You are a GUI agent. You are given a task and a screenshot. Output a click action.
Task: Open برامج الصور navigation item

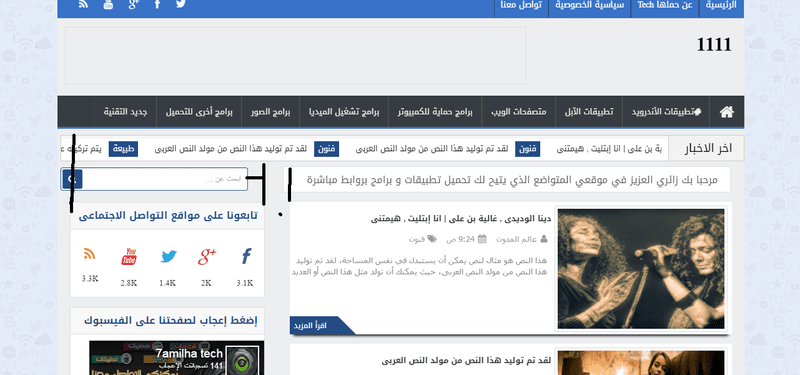click(270, 112)
